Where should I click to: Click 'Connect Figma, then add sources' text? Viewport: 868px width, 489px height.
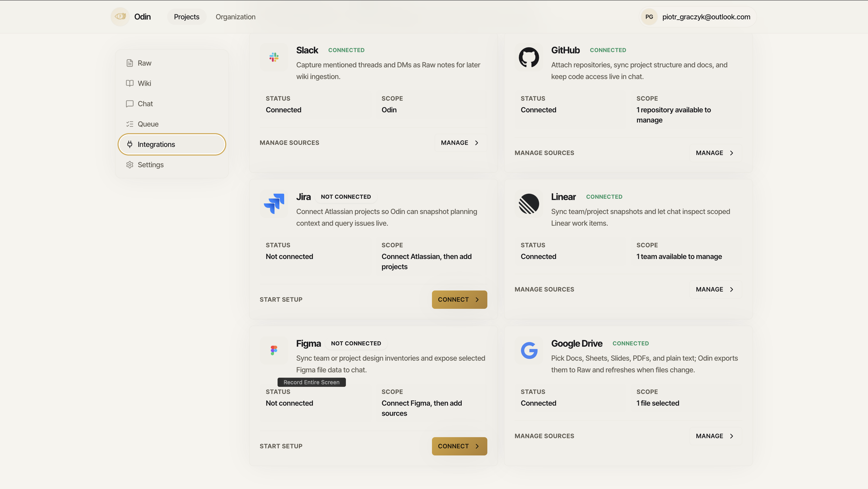[422, 408]
